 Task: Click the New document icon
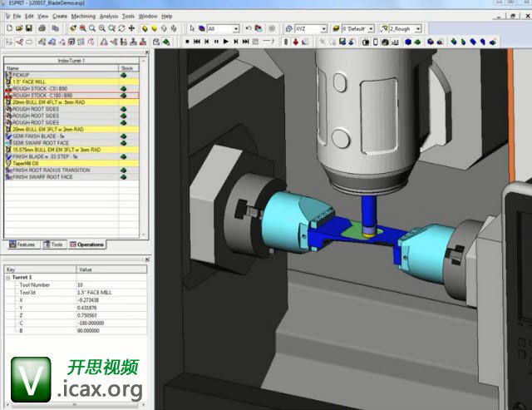(x=9, y=28)
